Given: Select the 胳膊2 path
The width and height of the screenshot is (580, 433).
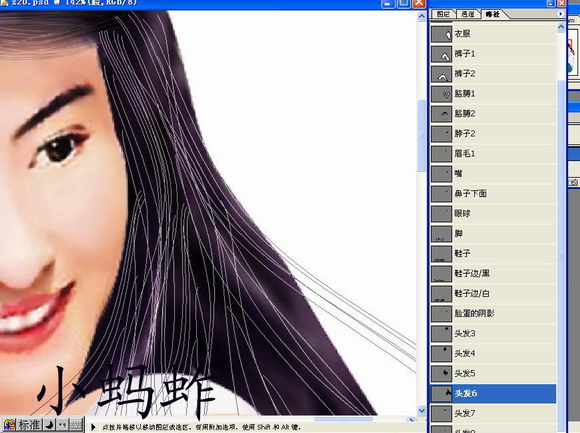Looking at the screenshot, I should 493,114.
